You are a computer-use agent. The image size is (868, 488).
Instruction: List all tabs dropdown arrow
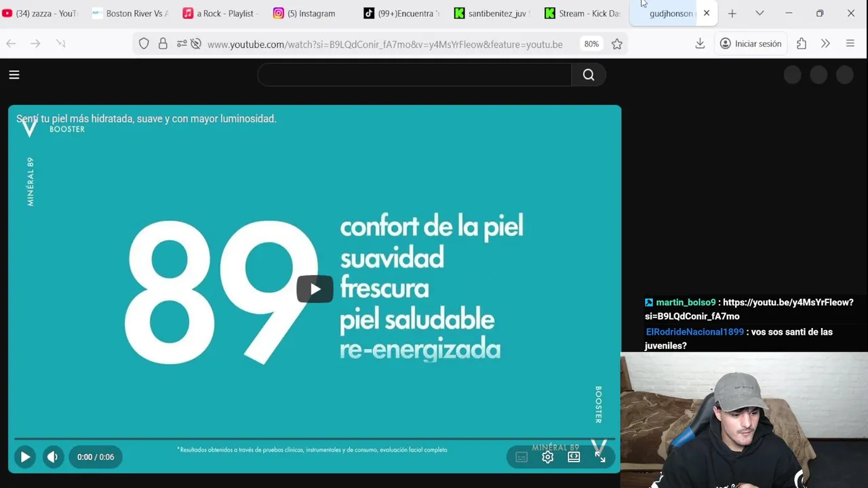click(x=759, y=13)
